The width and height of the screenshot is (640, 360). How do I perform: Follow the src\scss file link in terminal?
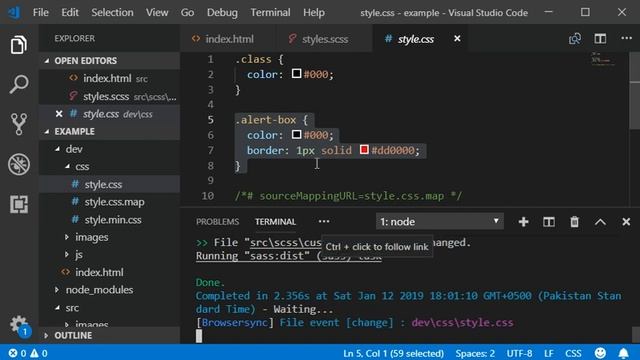[286, 242]
